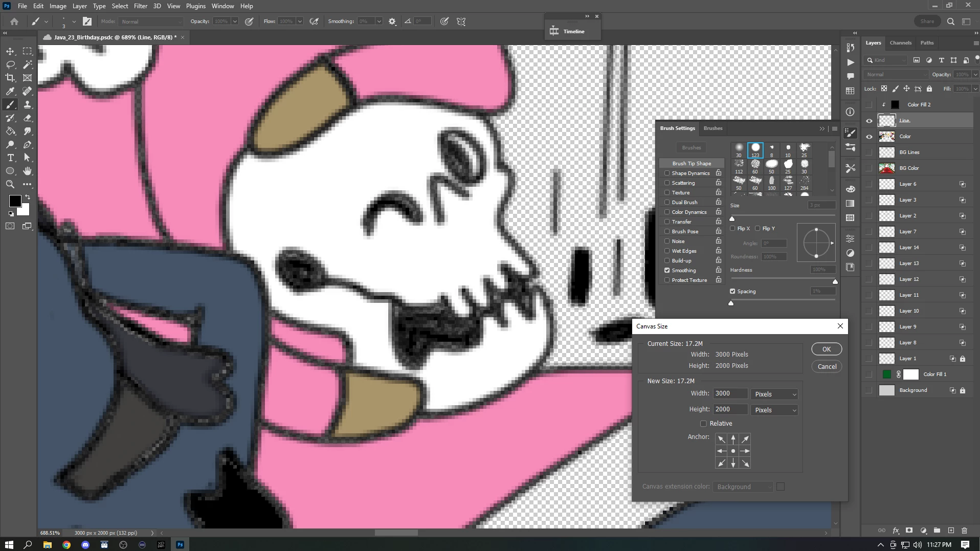Create a new layer icon
This screenshot has width=980, height=551.
[951, 531]
